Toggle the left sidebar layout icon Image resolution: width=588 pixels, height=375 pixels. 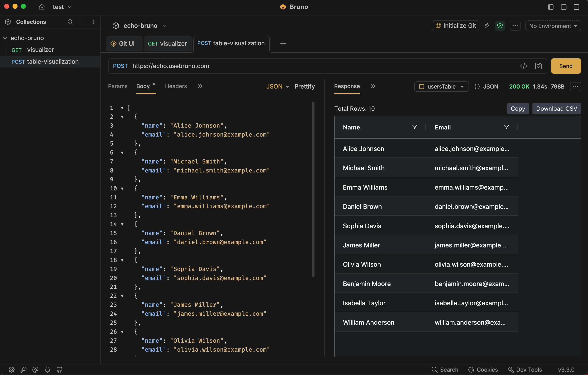(x=550, y=7)
